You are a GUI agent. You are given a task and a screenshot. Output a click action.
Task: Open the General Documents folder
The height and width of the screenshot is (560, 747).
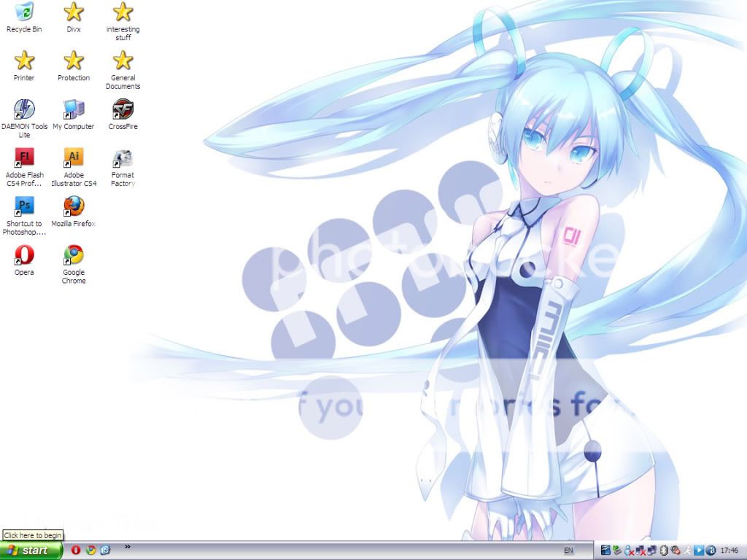point(122,62)
